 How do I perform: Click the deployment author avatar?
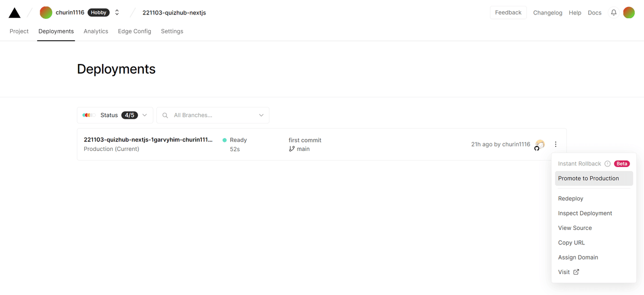tap(539, 145)
